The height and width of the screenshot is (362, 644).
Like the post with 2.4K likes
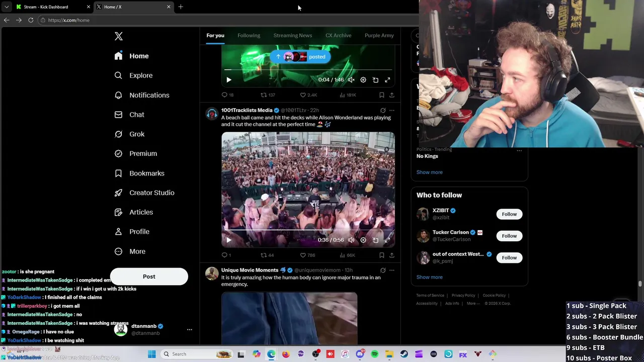pos(308,95)
